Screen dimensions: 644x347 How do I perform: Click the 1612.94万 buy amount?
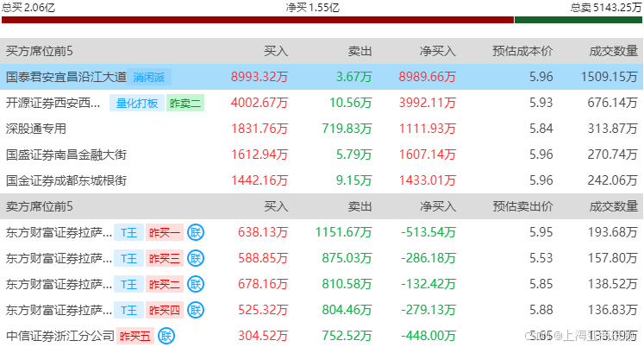(259, 155)
